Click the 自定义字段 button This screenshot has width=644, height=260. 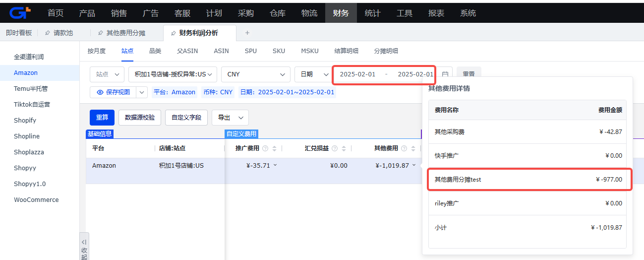(186, 118)
